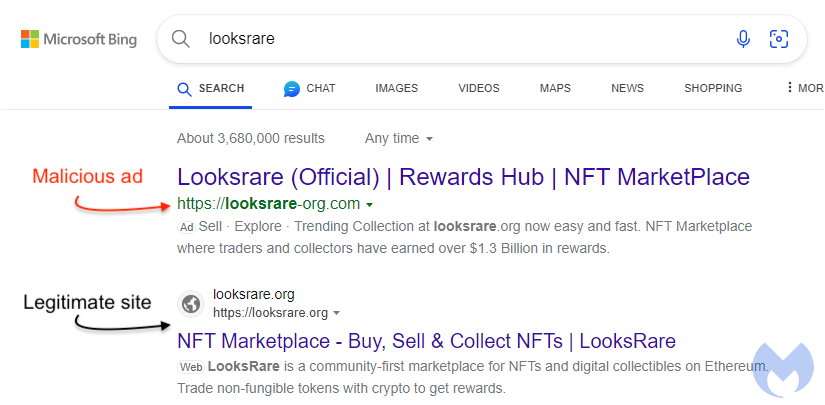825x405 pixels.
Task: Switch to the IMAGES tab
Action: point(397,88)
